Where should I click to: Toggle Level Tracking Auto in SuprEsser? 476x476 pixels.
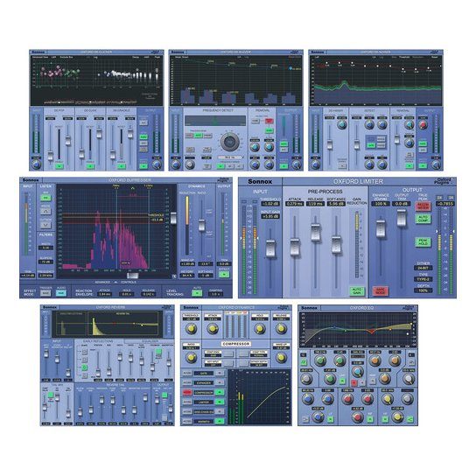tap(197, 293)
